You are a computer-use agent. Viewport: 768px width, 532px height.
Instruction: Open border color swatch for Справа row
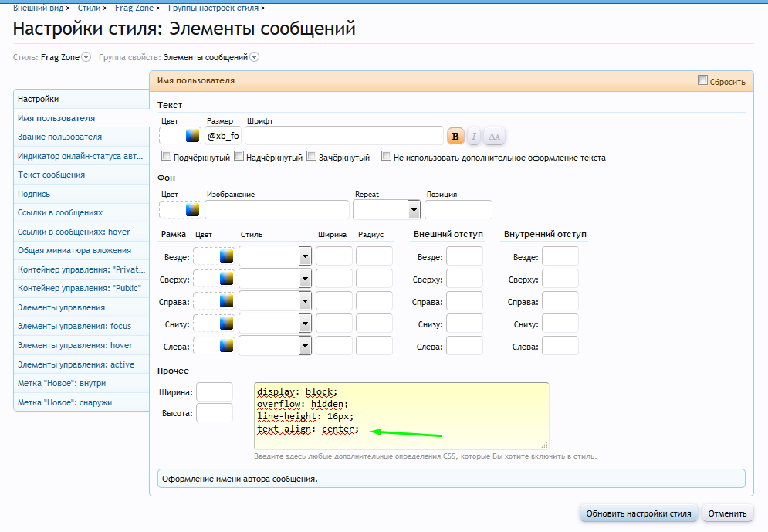(226, 301)
